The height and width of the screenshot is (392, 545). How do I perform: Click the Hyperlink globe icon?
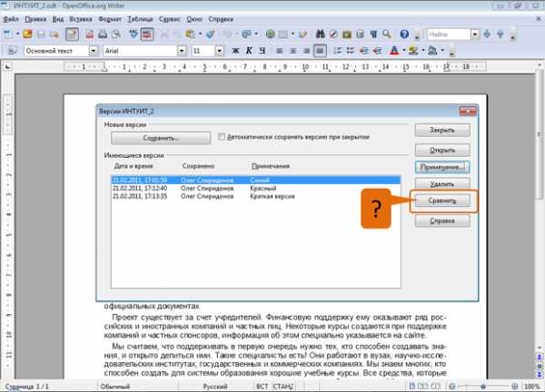click(x=270, y=34)
